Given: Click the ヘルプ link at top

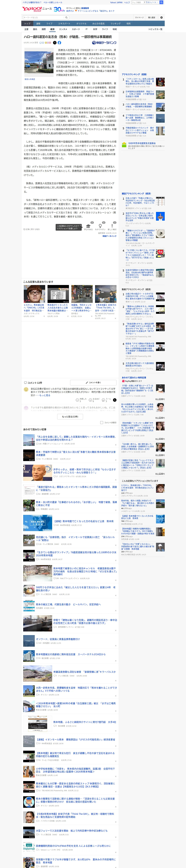Looking at the screenshot, I should 127,2.
